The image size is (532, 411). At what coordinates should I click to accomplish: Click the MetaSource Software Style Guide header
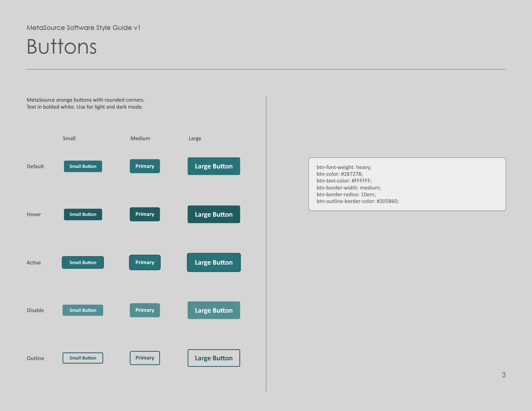click(x=83, y=27)
